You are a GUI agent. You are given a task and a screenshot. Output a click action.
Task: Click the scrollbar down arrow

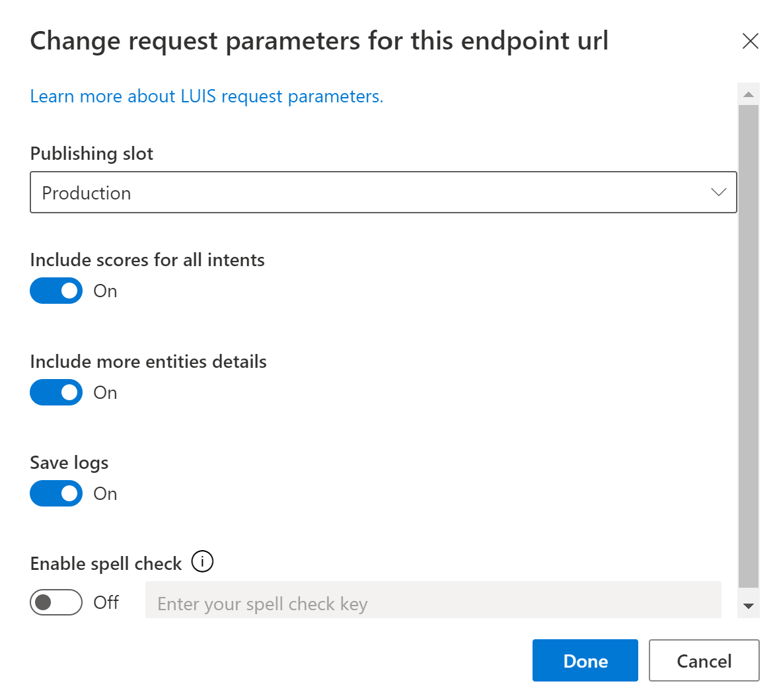coord(748,606)
